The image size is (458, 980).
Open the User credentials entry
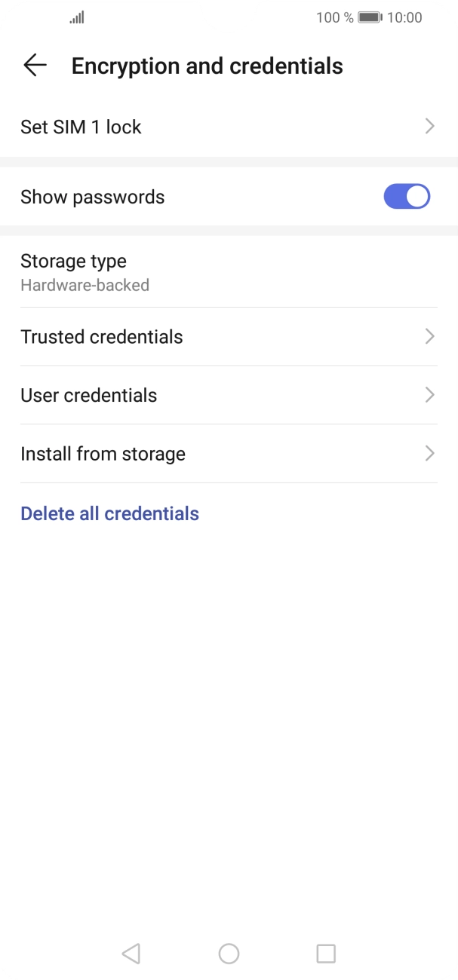click(89, 395)
